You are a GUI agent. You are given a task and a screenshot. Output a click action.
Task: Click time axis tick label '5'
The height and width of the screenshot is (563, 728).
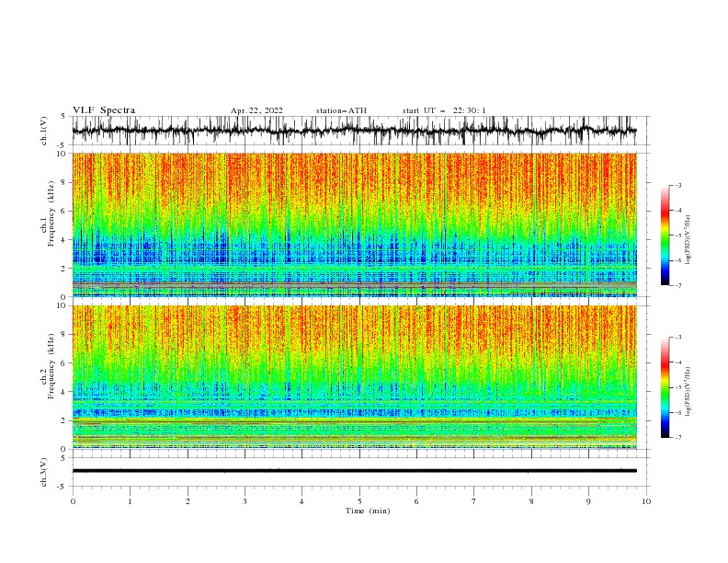click(359, 501)
